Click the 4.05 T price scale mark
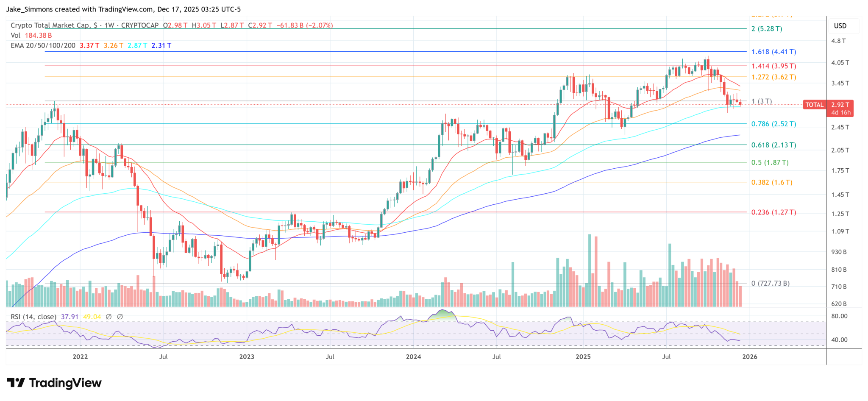Screen dimensions: 868x401 (x=840, y=63)
